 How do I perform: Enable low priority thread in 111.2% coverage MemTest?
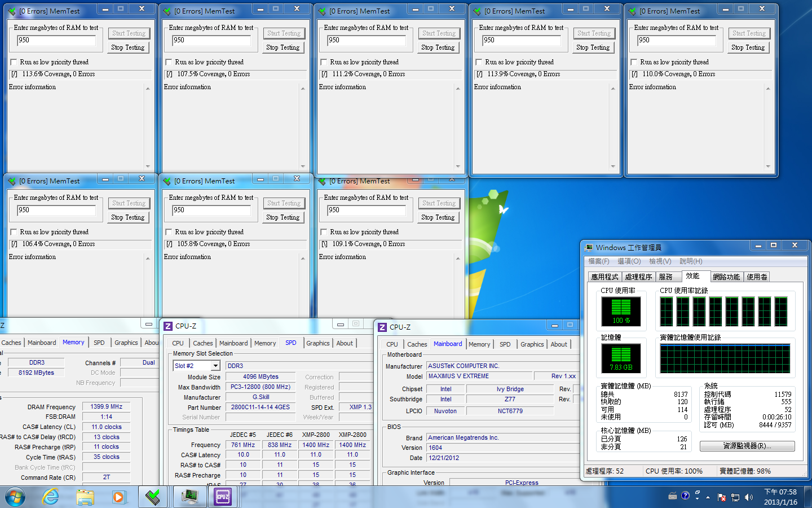[x=324, y=62]
